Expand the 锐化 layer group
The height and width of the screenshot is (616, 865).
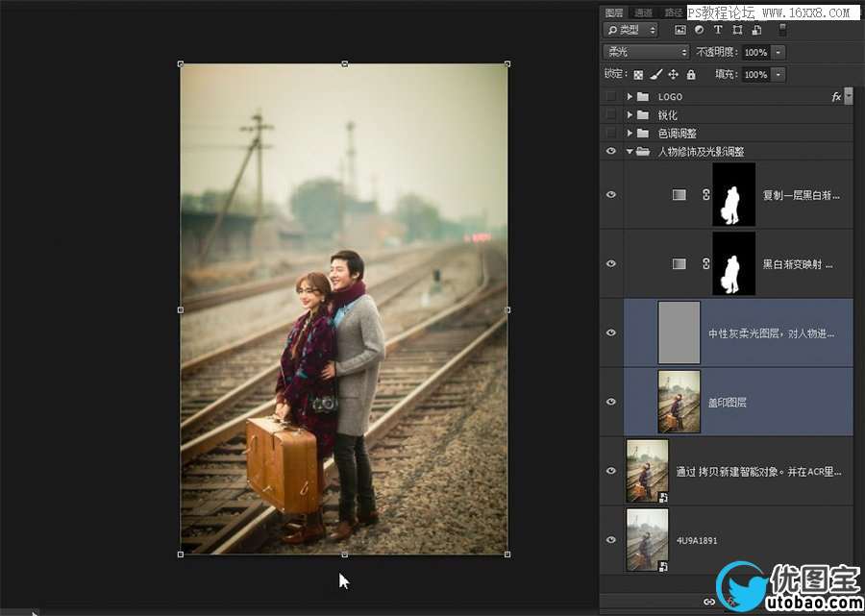pos(630,115)
